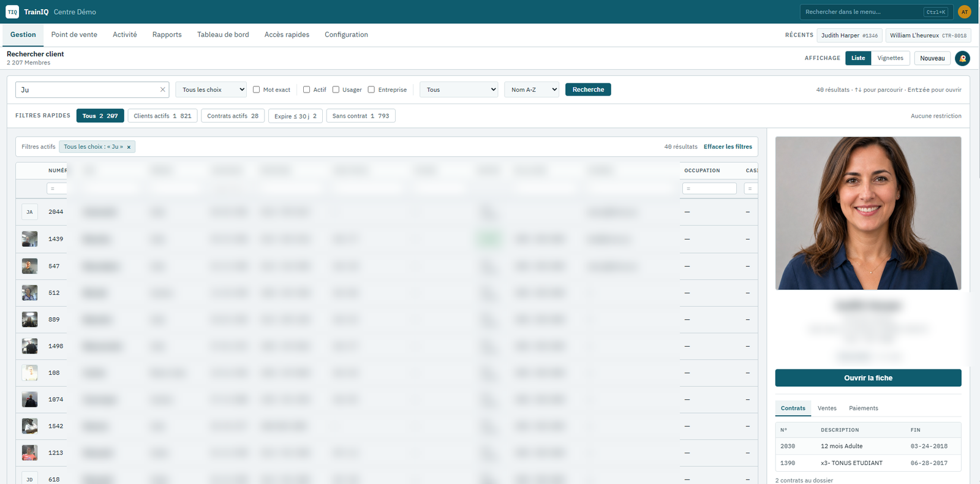Click the Occupation column filter field

point(709,189)
